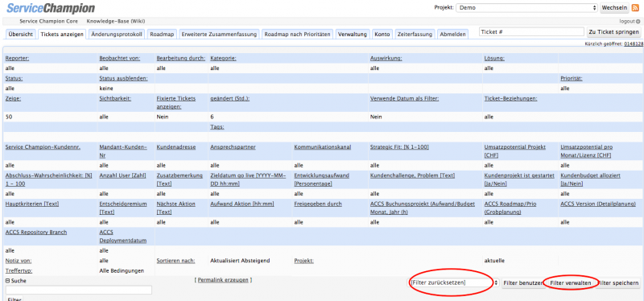Click the Zeige filter link
Image resolution: width=644 pixels, height=301 pixels.
click(x=13, y=98)
